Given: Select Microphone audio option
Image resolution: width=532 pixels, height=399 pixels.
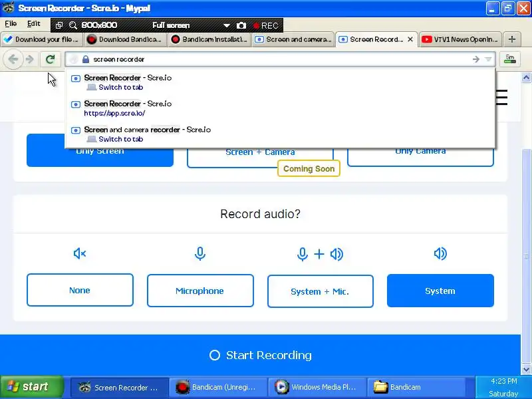Looking at the screenshot, I should tap(200, 291).
